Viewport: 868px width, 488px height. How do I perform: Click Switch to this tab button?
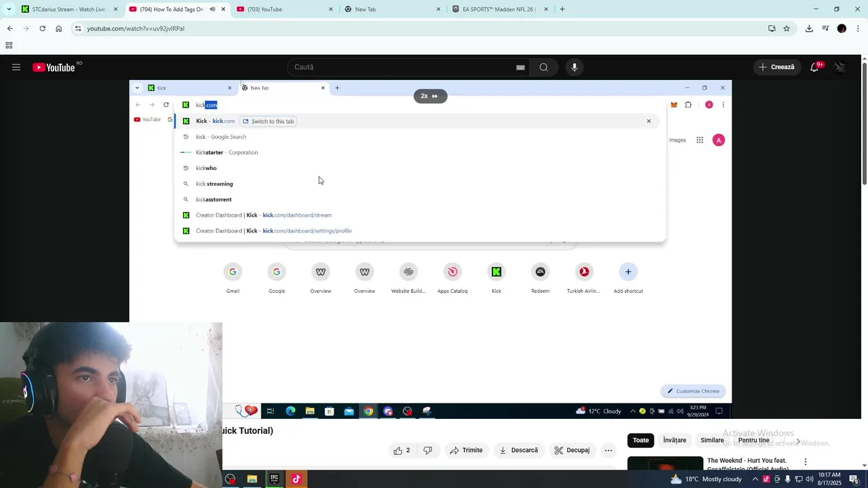coord(269,121)
